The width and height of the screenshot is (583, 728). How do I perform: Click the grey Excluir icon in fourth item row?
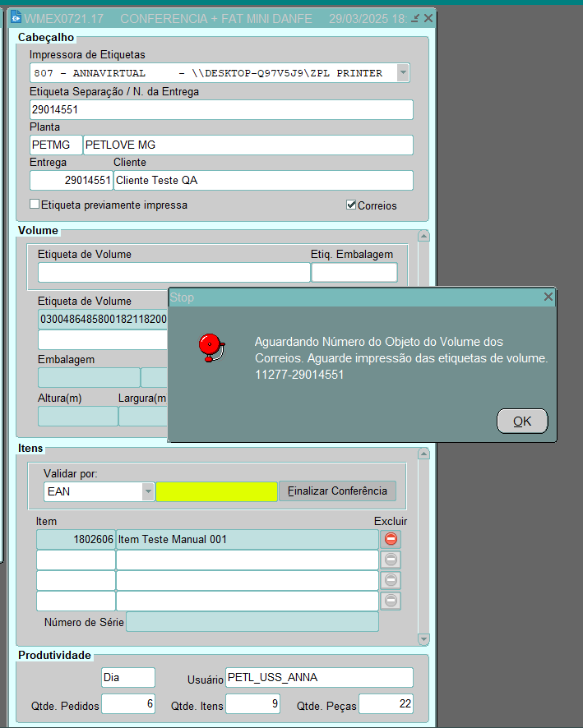click(391, 601)
